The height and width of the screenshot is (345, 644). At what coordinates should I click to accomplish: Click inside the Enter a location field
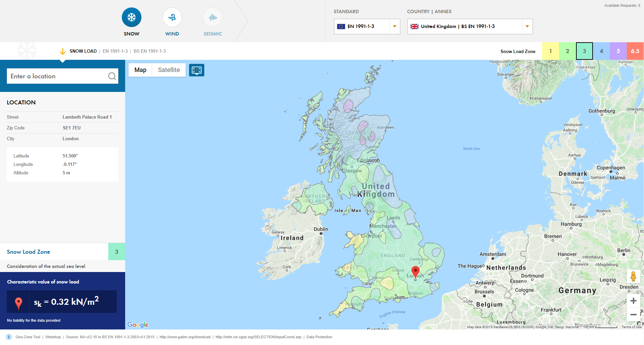click(57, 76)
